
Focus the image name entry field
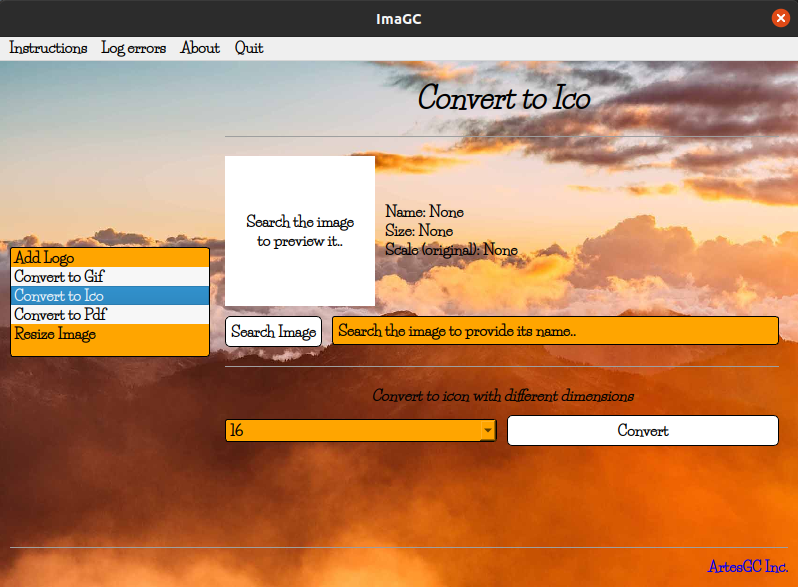(x=555, y=331)
